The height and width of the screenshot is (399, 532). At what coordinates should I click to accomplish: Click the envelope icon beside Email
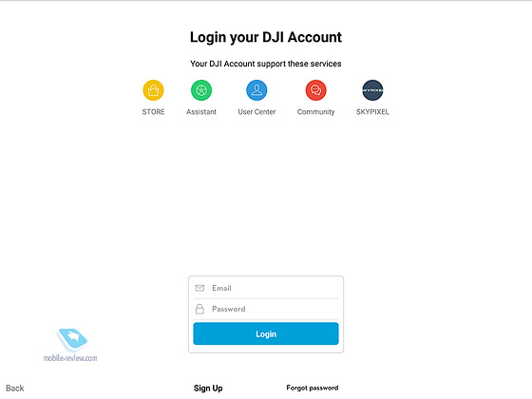[199, 288]
